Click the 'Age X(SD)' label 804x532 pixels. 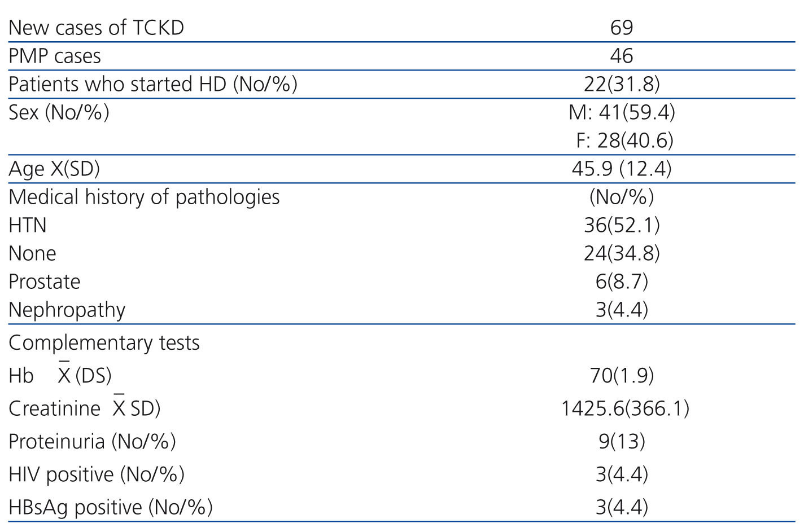pyautogui.click(x=54, y=169)
